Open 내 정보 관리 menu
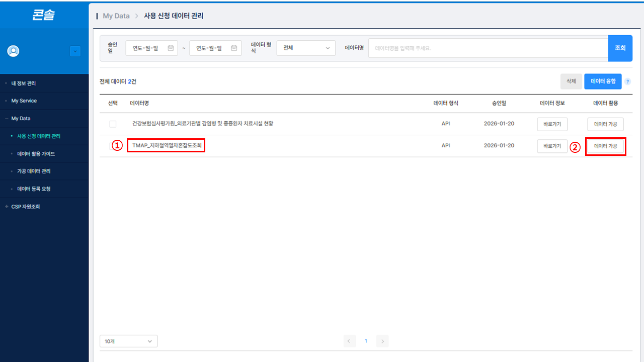This screenshot has width=644, height=362. click(x=24, y=83)
